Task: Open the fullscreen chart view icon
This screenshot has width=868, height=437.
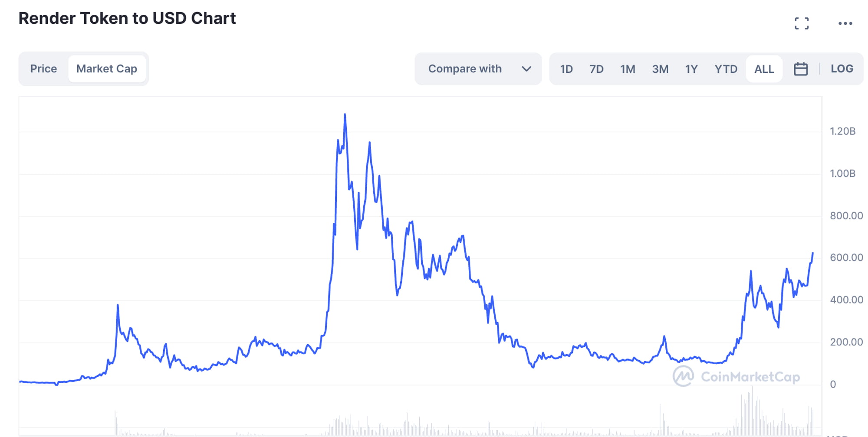Action: (x=802, y=23)
